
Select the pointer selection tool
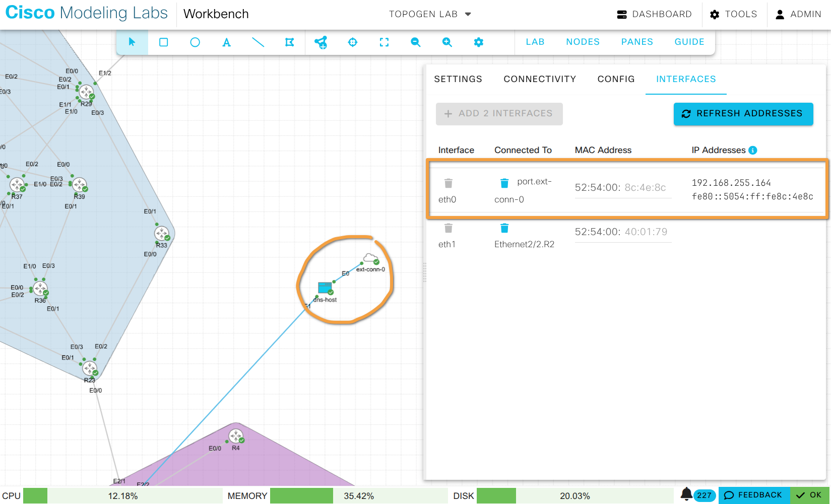point(132,42)
